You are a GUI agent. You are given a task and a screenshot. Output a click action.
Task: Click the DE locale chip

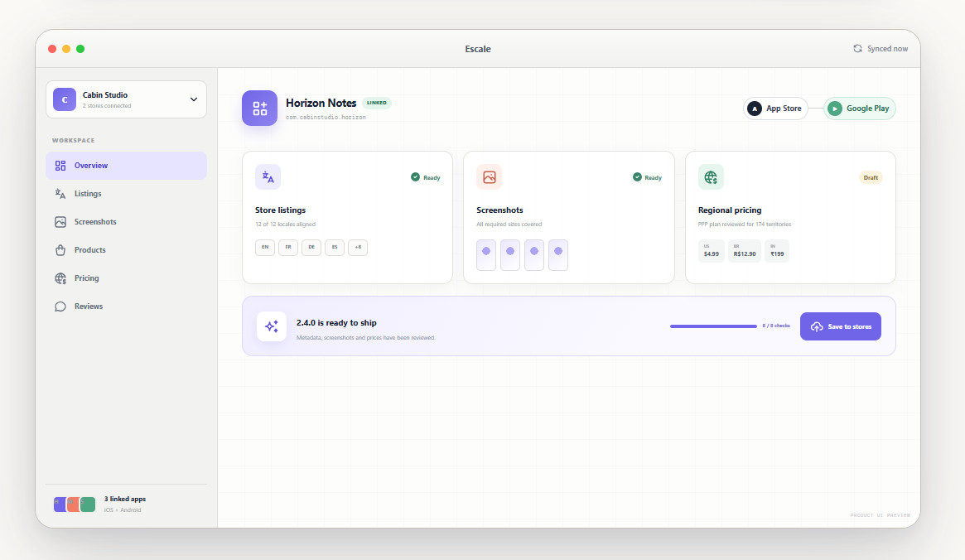[x=311, y=248]
